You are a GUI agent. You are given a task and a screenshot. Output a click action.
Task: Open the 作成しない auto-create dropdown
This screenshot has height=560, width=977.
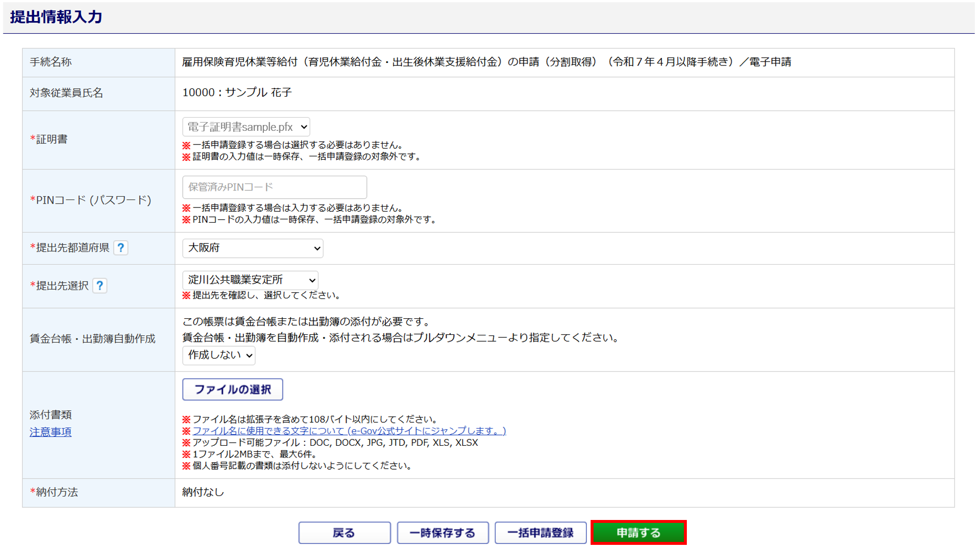coord(218,355)
